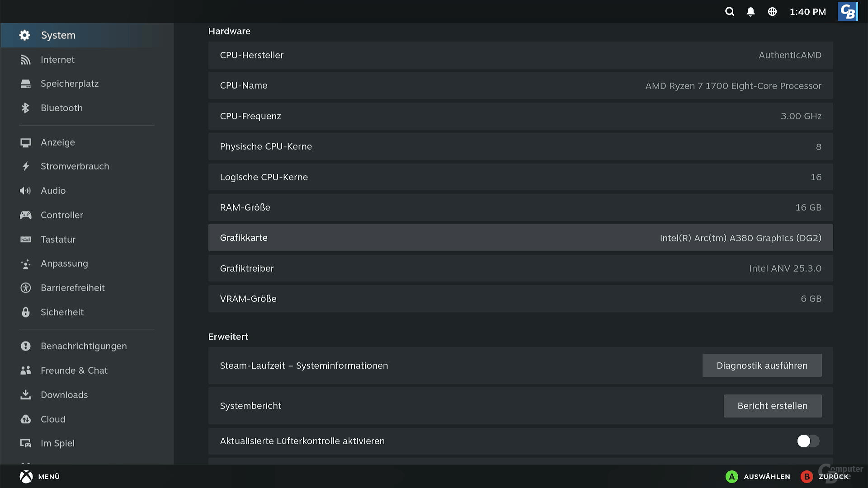Click AUSWÄHLEN in the footer
868x488 pixels.
click(767, 477)
